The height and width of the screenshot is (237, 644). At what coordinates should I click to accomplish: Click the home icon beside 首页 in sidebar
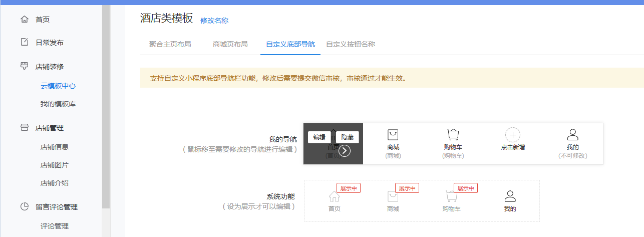tap(24, 19)
